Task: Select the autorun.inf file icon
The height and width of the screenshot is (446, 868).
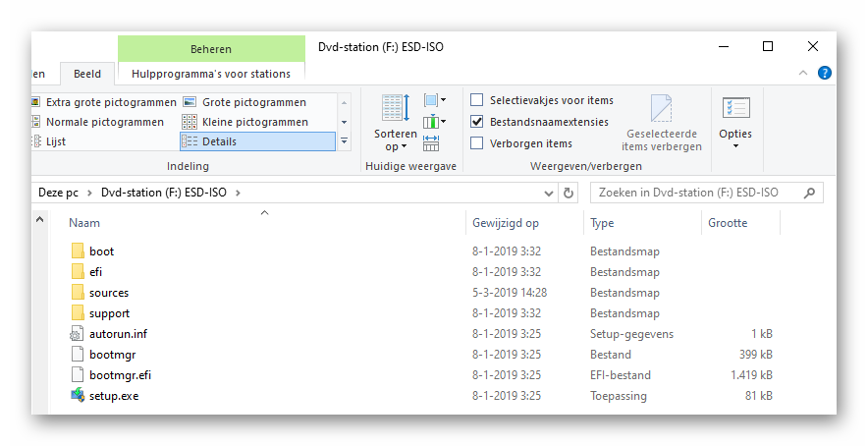Action: (x=77, y=334)
